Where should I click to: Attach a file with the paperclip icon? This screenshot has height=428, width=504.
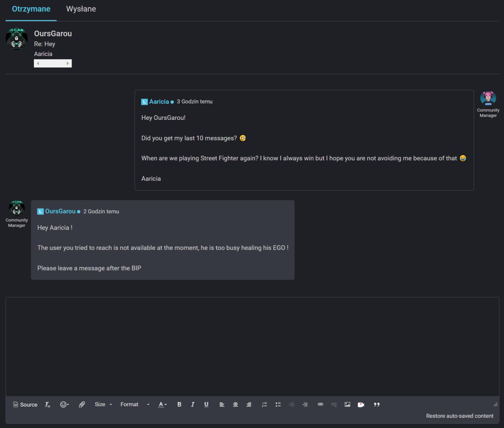[x=82, y=404]
